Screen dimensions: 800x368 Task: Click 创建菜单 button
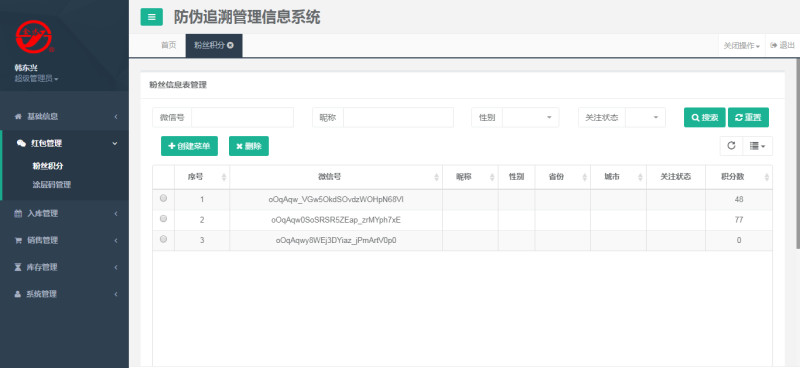[x=189, y=146]
